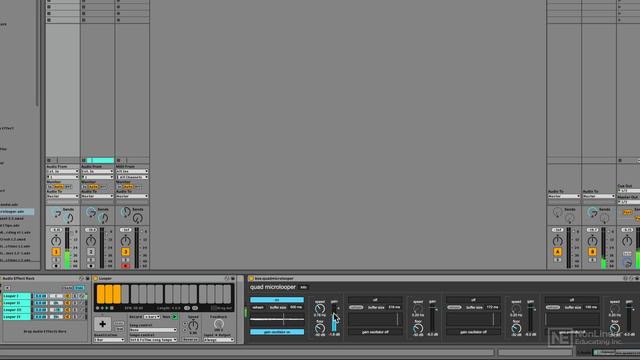
Task: Toggle quad microlooper device activator icon
Action: click(251, 279)
